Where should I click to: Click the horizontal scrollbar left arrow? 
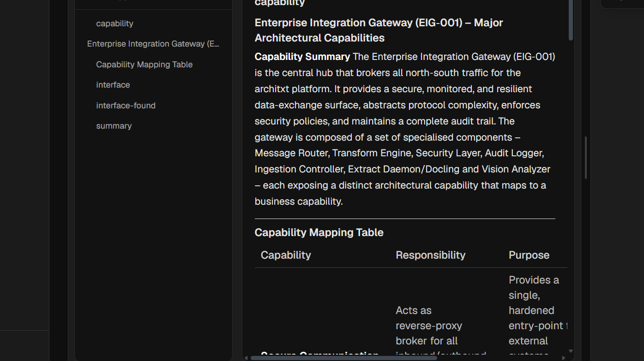[x=246, y=358]
